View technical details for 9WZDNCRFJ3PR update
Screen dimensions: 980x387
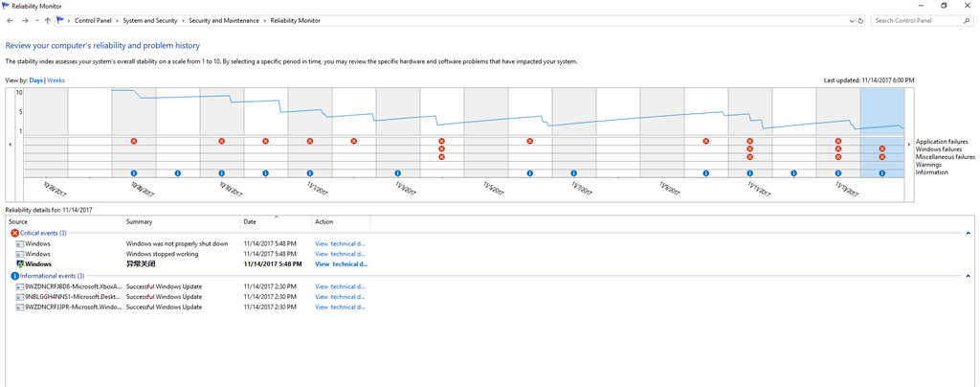pyautogui.click(x=340, y=307)
